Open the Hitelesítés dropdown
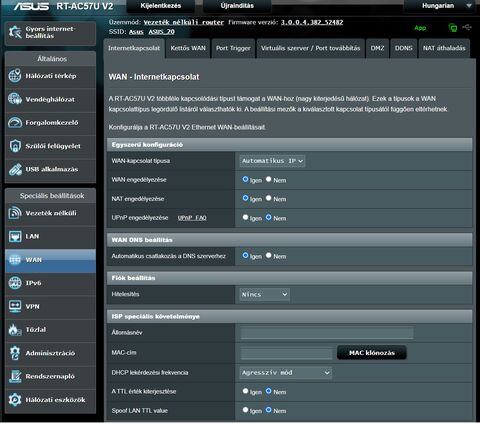The width and height of the screenshot is (480, 424). (x=264, y=295)
